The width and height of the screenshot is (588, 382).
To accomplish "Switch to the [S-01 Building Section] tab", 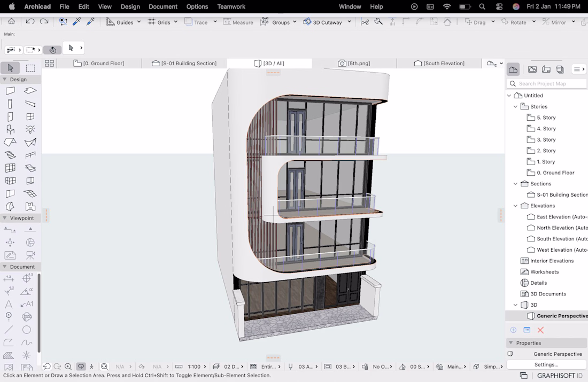I will click(x=184, y=64).
